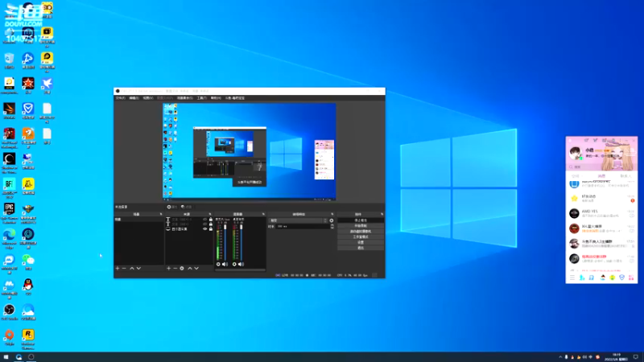Click the exit button in OBS Controls
Image resolution: width=644 pixels, height=362 pixels.
point(361,248)
